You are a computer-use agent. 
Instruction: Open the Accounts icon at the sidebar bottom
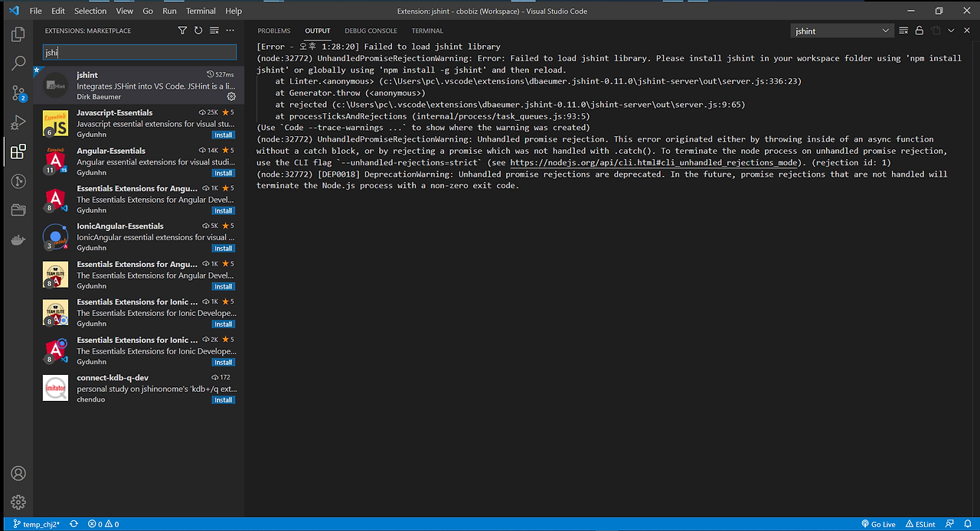tap(18, 473)
